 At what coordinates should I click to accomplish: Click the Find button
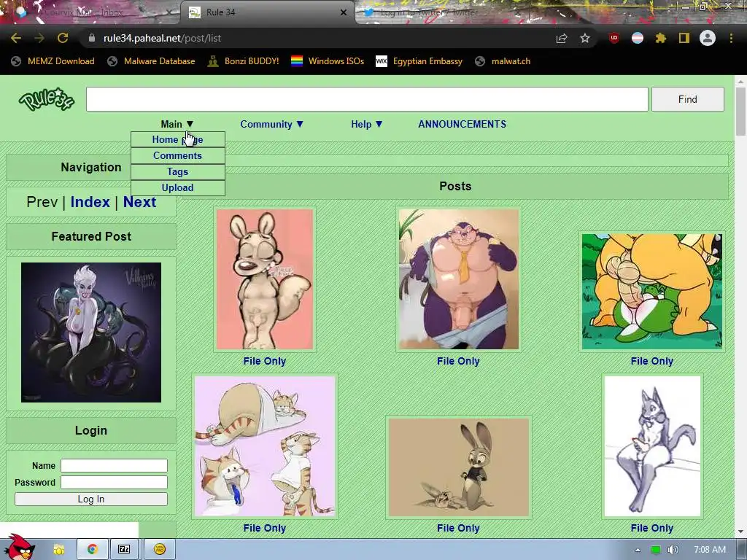pos(687,99)
